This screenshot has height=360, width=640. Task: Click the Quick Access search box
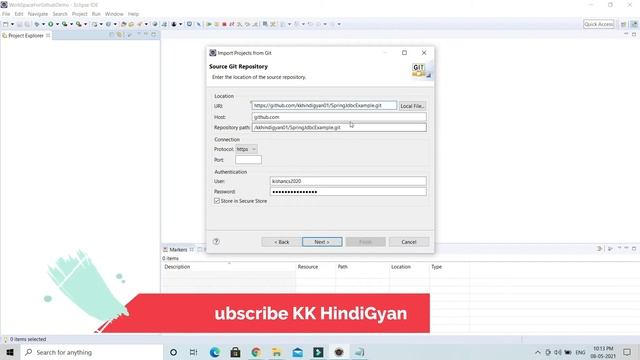tap(598, 24)
